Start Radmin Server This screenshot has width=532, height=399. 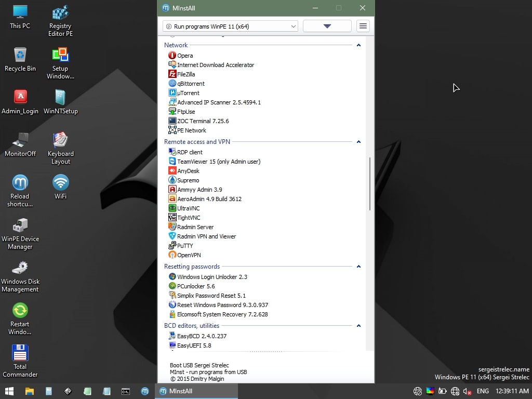[191, 227]
